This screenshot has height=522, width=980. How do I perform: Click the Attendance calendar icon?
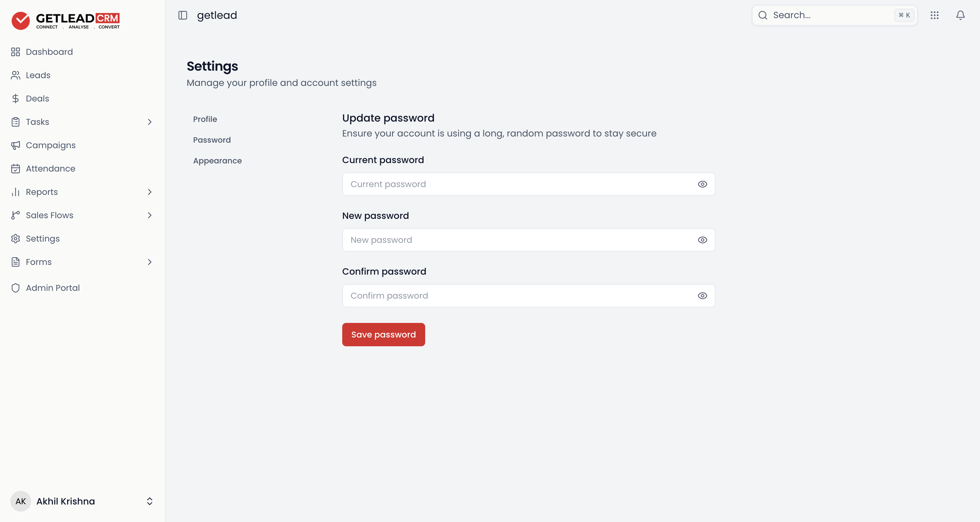(15, 169)
